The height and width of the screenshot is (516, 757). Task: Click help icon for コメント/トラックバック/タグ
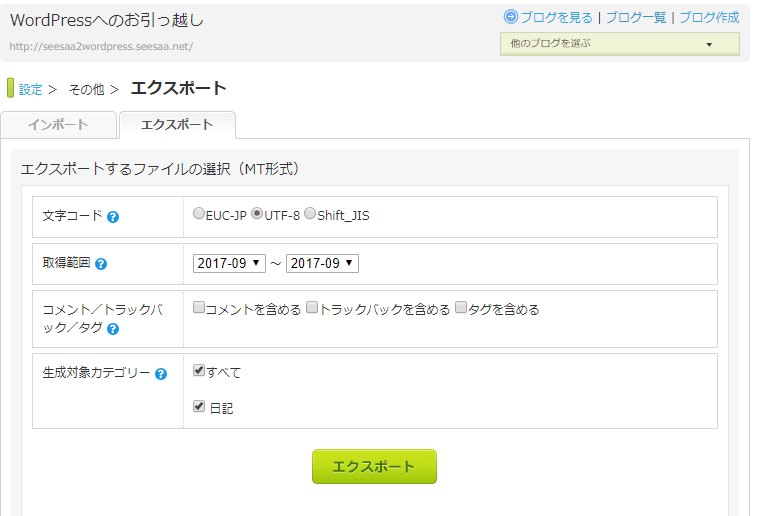(x=113, y=328)
